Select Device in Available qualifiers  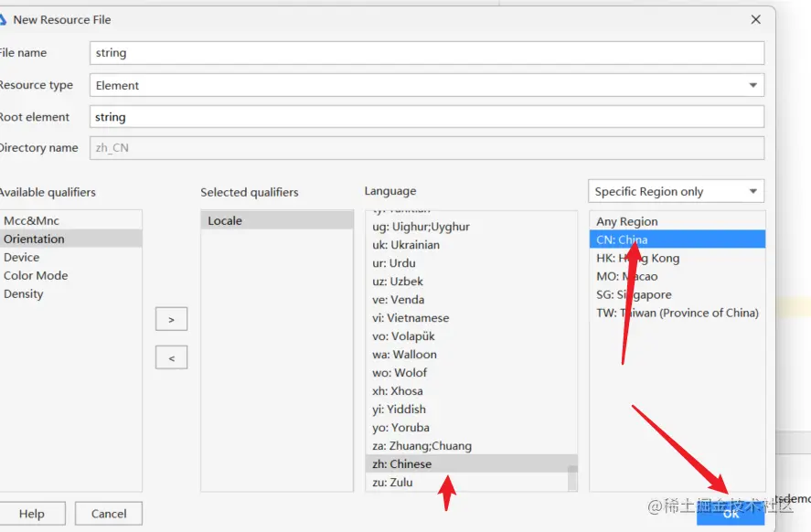70,257
